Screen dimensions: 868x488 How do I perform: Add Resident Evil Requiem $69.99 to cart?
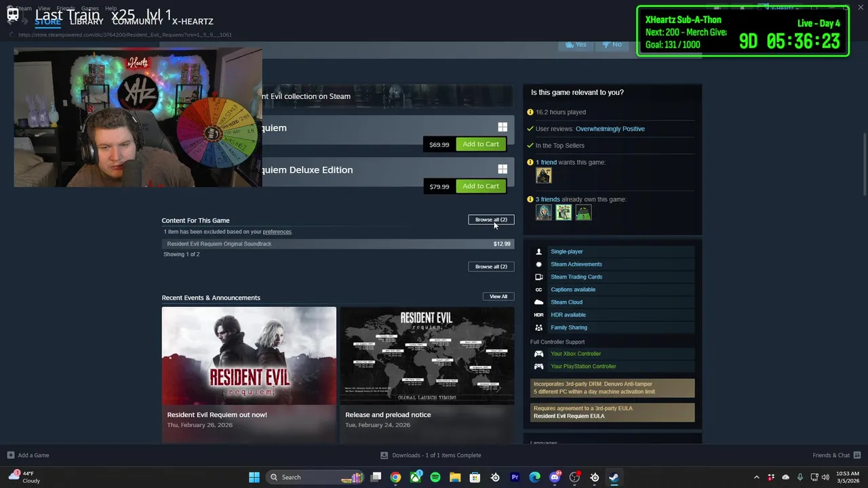(481, 144)
